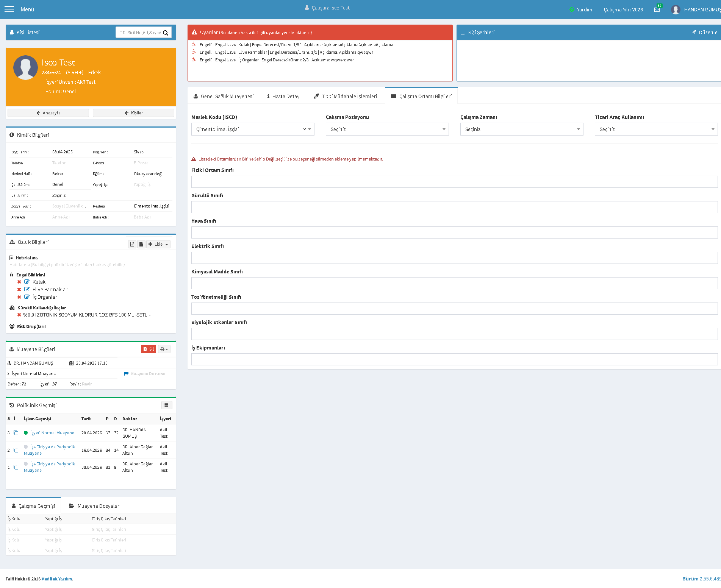
Task: Go back with the Anasayfa button
Action: coord(48,113)
